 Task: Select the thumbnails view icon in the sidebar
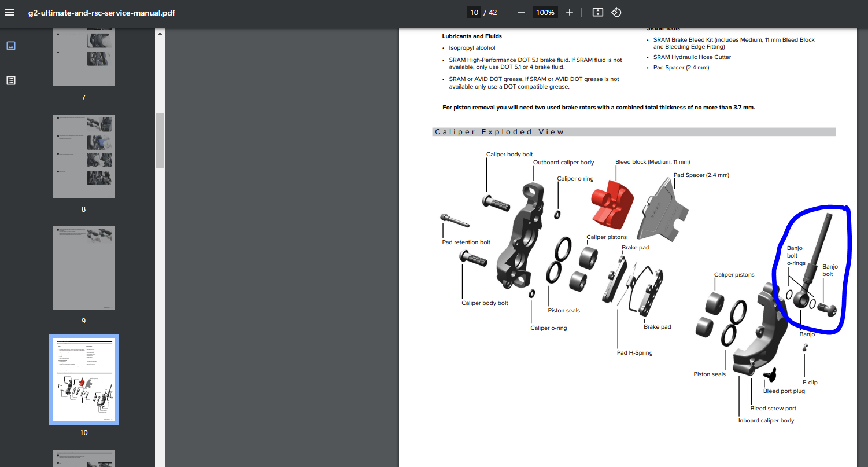11,46
